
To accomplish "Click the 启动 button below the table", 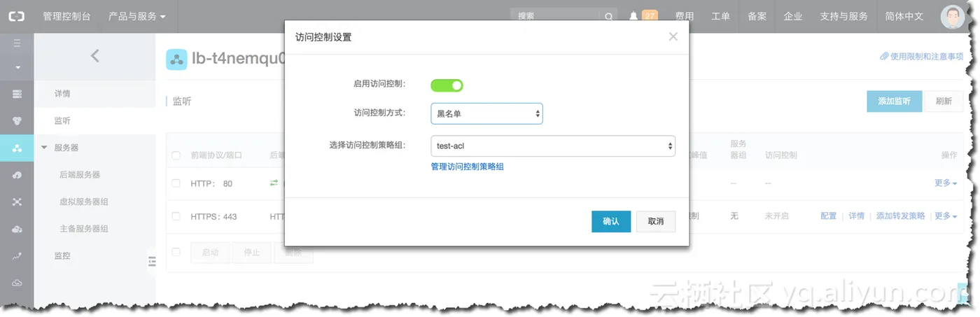I will [210, 253].
